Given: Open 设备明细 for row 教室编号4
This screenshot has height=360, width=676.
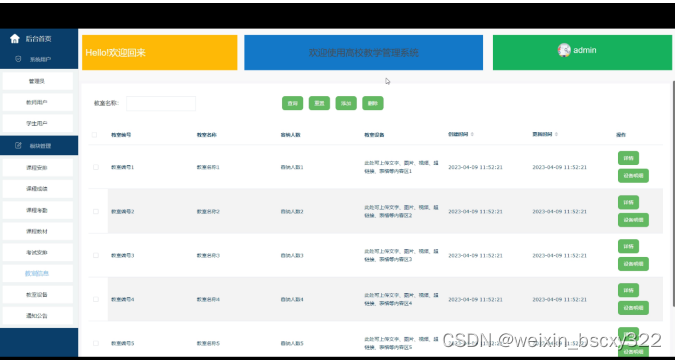Looking at the screenshot, I should [x=633, y=308].
